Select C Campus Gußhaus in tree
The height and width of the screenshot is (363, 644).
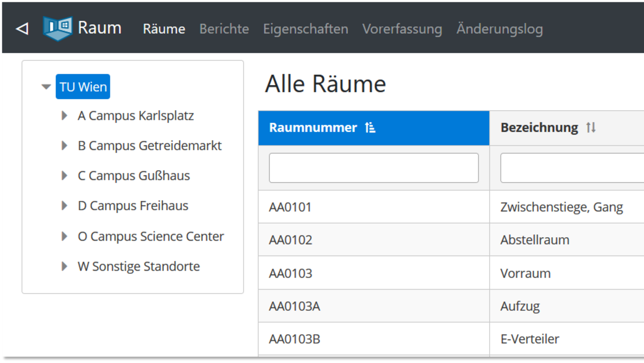[x=134, y=175]
